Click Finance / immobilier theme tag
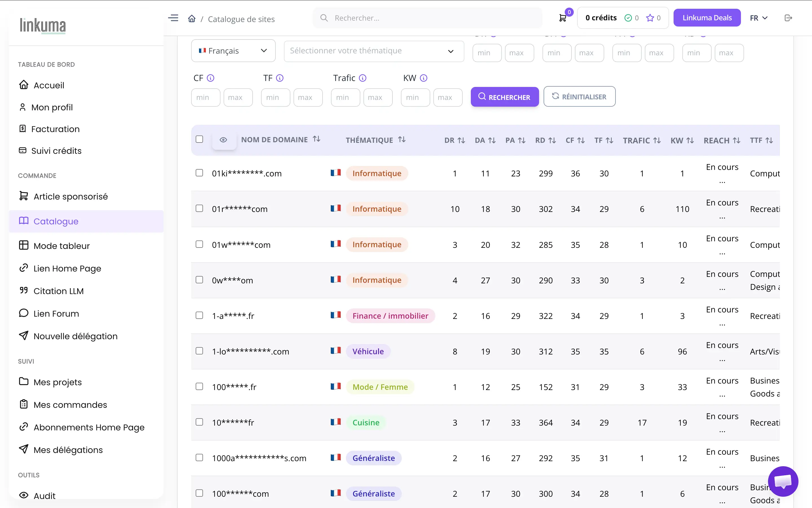The width and height of the screenshot is (812, 508). 390,316
